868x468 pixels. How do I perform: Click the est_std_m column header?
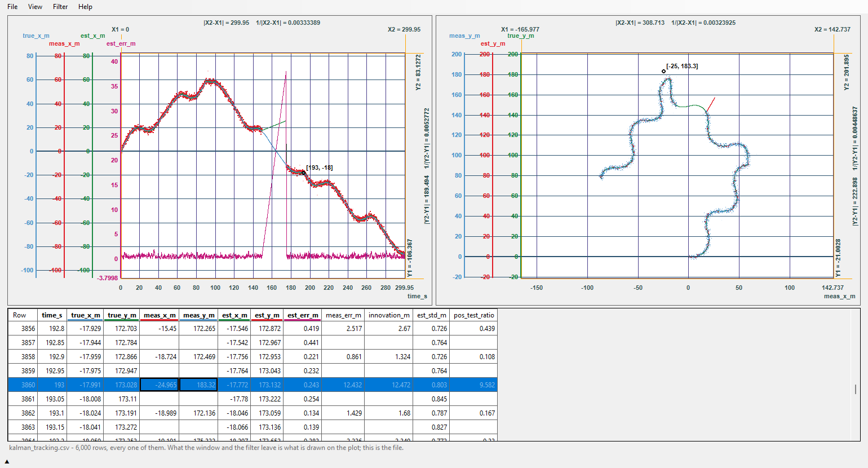click(x=432, y=315)
